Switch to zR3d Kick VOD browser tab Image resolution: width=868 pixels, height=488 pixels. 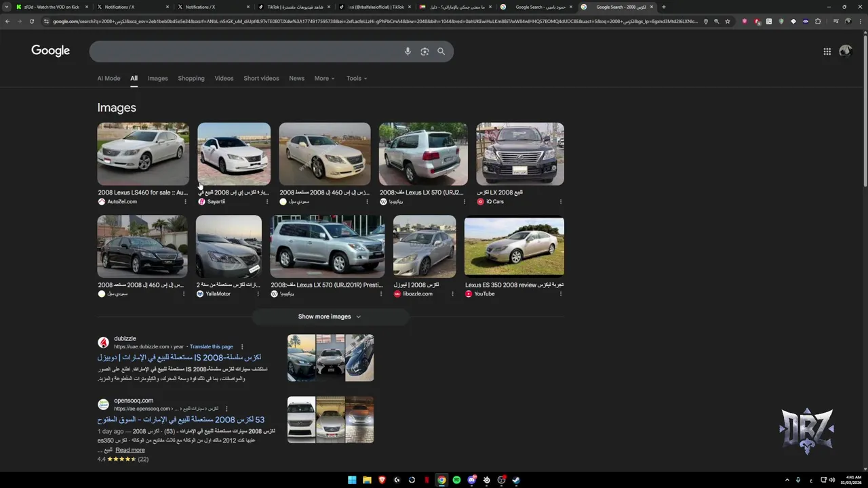click(52, 7)
